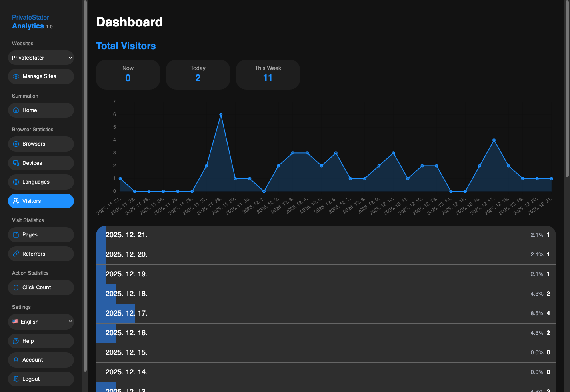Switch to the Today visitor count card

pyautogui.click(x=198, y=74)
